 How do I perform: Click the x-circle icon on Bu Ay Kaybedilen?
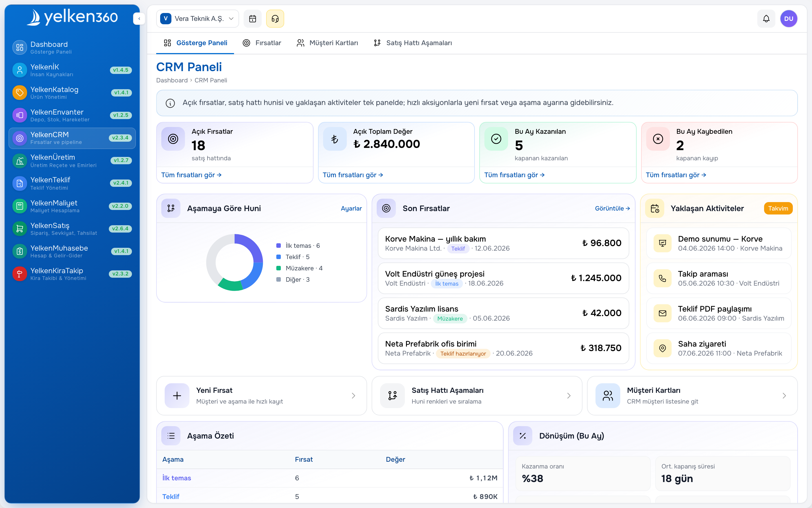pyautogui.click(x=658, y=139)
